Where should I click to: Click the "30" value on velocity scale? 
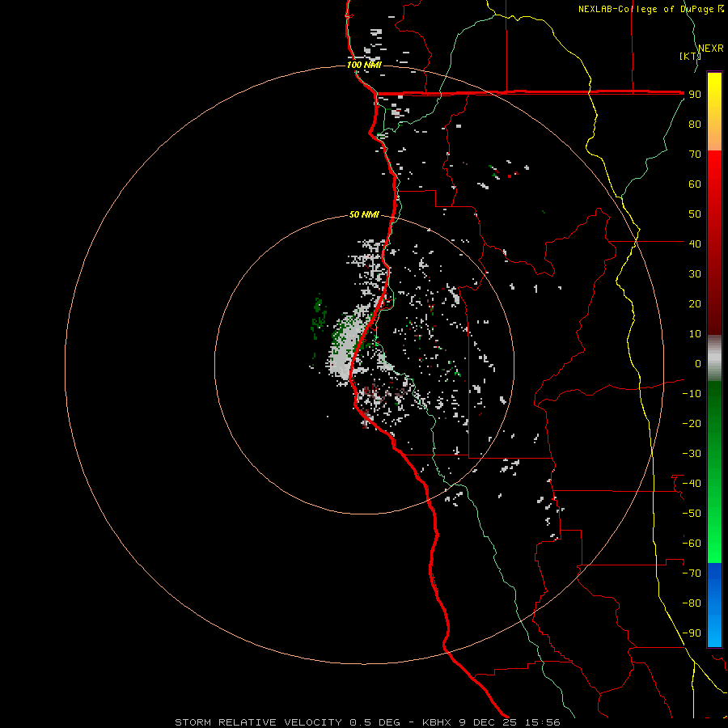coord(695,274)
